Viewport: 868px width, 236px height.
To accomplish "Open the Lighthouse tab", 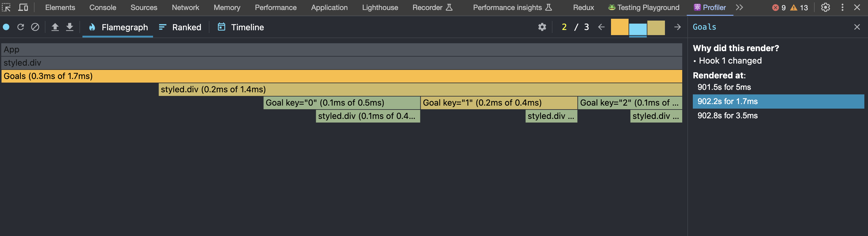I will 380,7.
